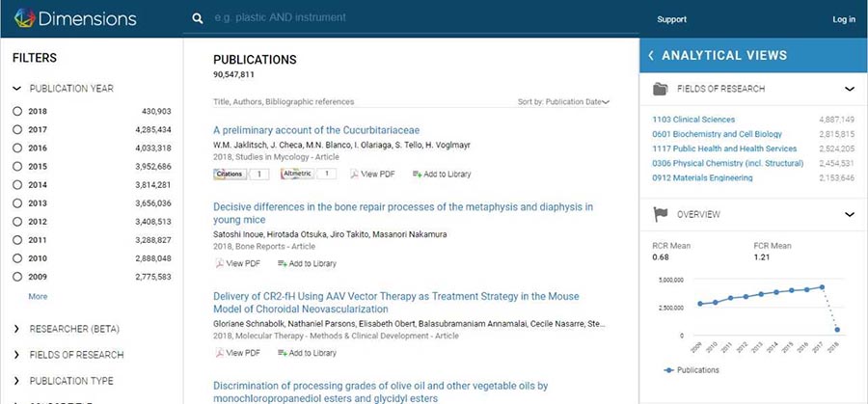Screen dimensions: 868x404
Task: Collapse the Publication Year filter section
Action: (x=16, y=89)
